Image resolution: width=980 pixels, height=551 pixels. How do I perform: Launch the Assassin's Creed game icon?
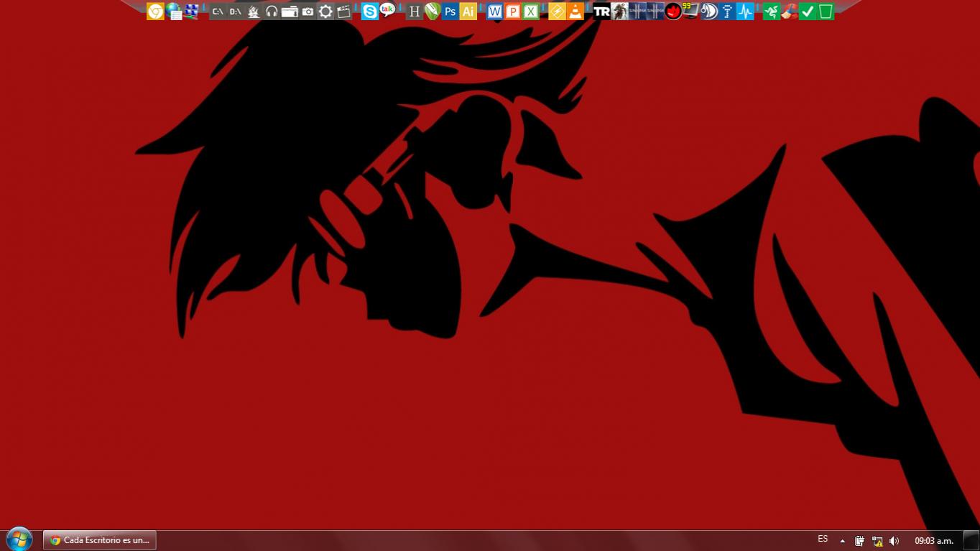pyautogui.click(x=619, y=11)
